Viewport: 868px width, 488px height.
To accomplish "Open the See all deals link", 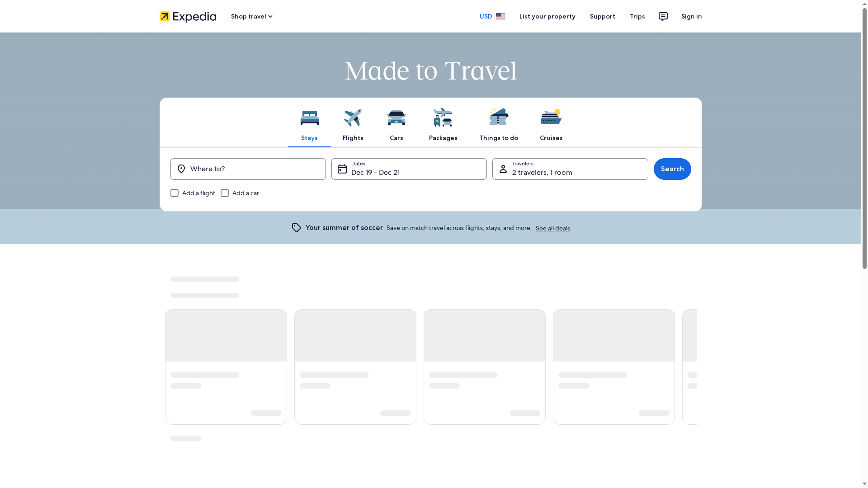I will coord(552,228).
